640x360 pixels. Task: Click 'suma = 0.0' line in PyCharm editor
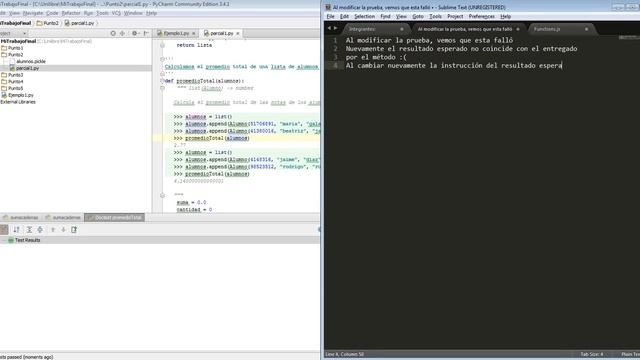pos(191,202)
